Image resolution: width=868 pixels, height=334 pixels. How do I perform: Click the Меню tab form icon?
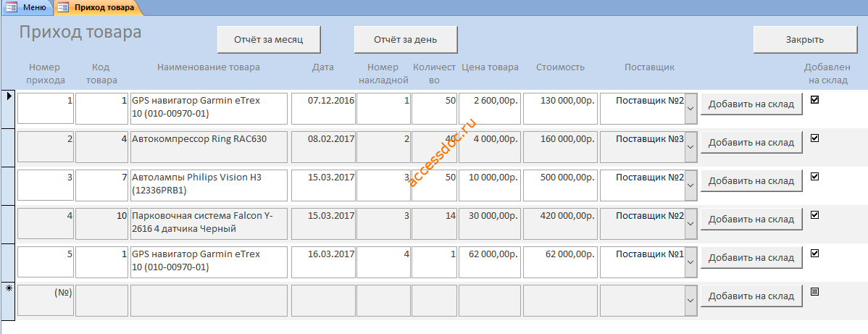click(11, 8)
